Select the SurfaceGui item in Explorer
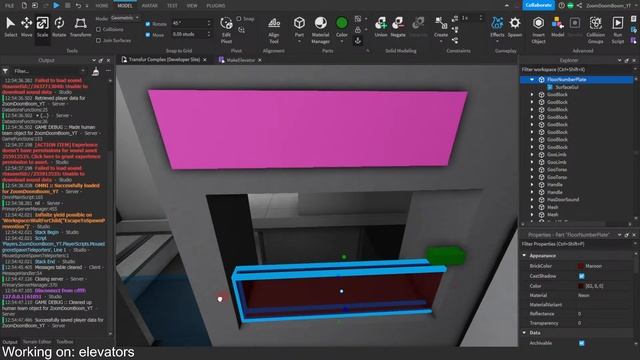The height and width of the screenshot is (360, 640). click(567, 87)
